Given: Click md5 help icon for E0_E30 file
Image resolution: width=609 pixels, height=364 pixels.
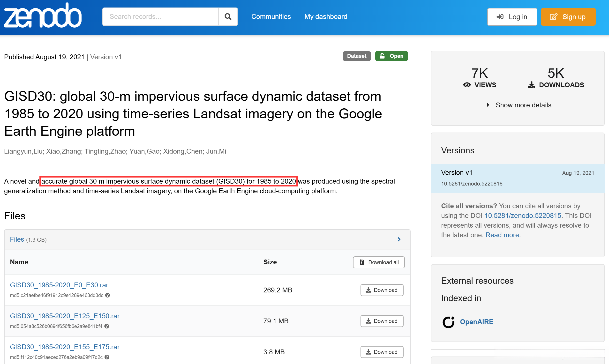Looking at the screenshot, I should click(107, 295).
